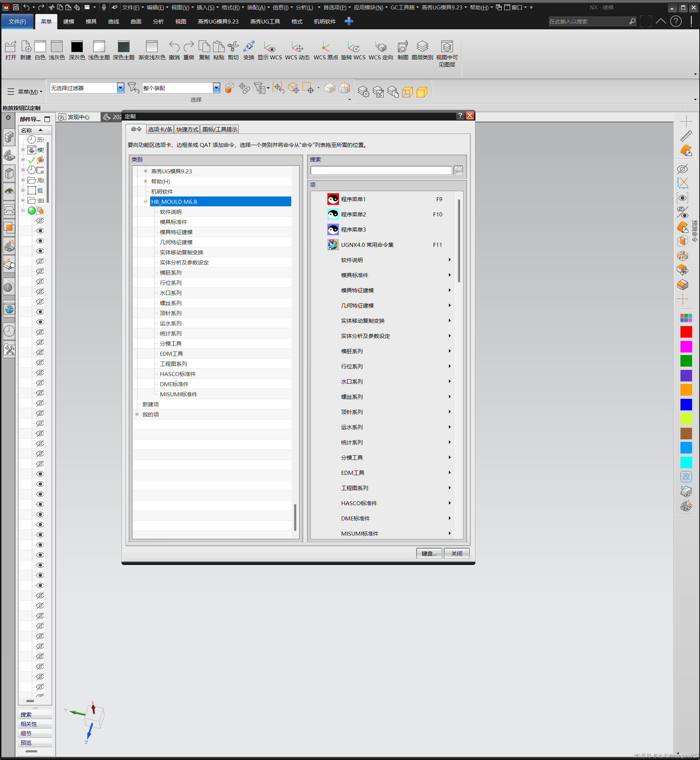Click the 打开 (Open) ribbon icon

click(x=10, y=47)
